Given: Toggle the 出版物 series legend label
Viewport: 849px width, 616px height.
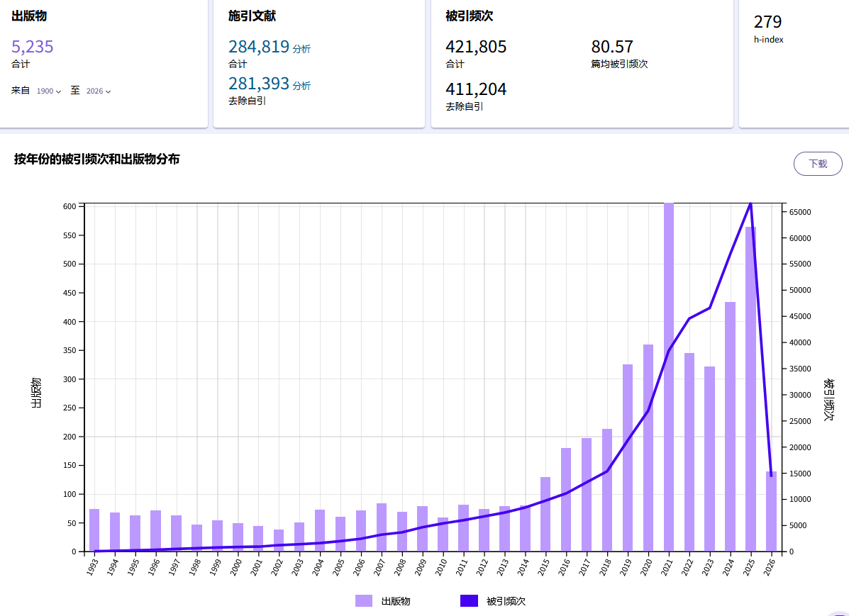Looking at the screenshot, I should pyautogui.click(x=396, y=601).
